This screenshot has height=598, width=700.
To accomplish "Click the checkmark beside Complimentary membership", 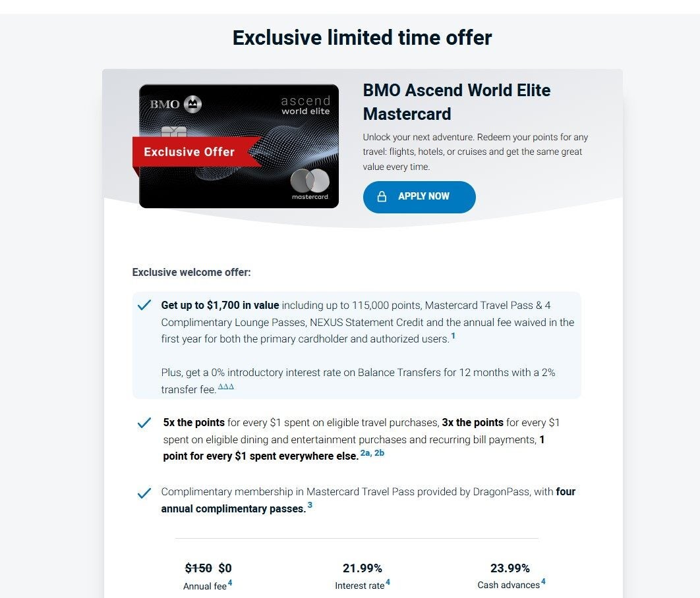I will click(144, 493).
